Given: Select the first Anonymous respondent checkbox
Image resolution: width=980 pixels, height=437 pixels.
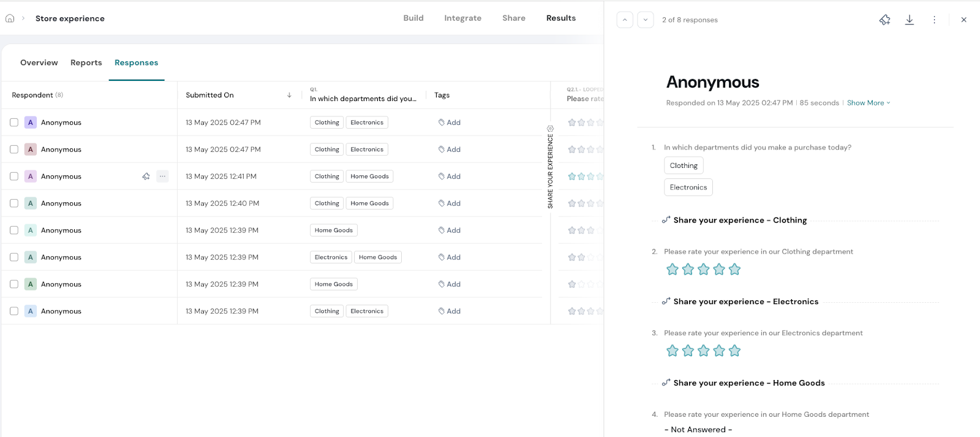Looking at the screenshot, I should [14, 123].
